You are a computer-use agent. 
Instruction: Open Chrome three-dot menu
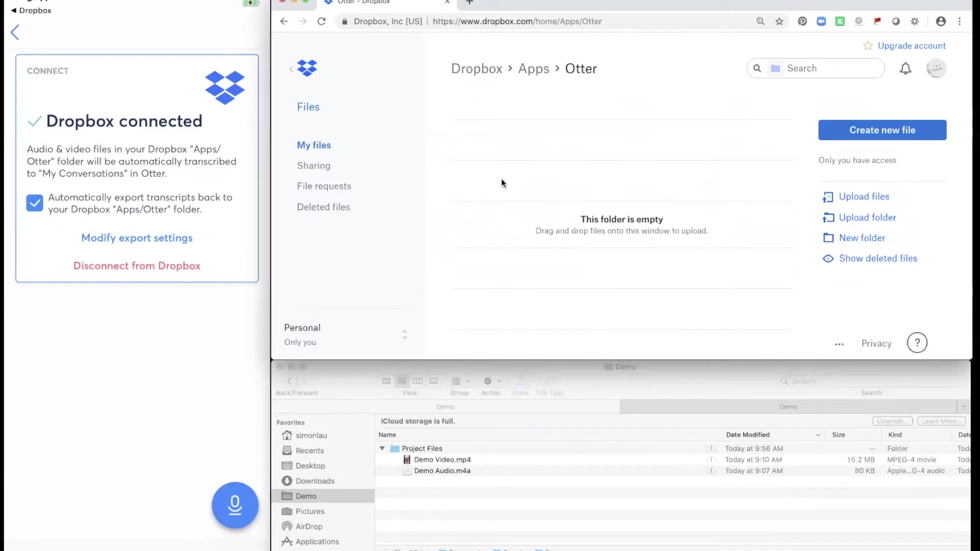(960, 21)
